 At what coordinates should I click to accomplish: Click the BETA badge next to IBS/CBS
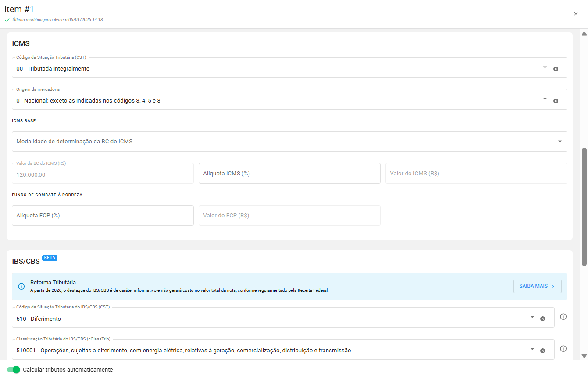(50, 258)
